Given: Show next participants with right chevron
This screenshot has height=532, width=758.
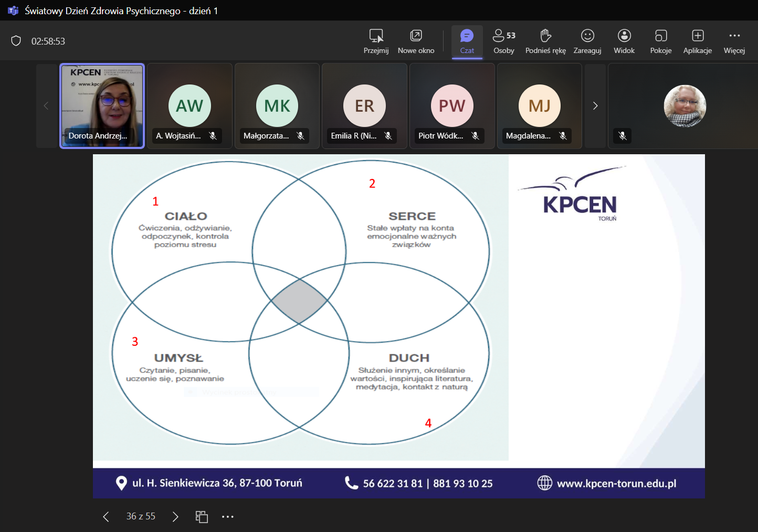Looking at the screenshot, I should point(595,106).
